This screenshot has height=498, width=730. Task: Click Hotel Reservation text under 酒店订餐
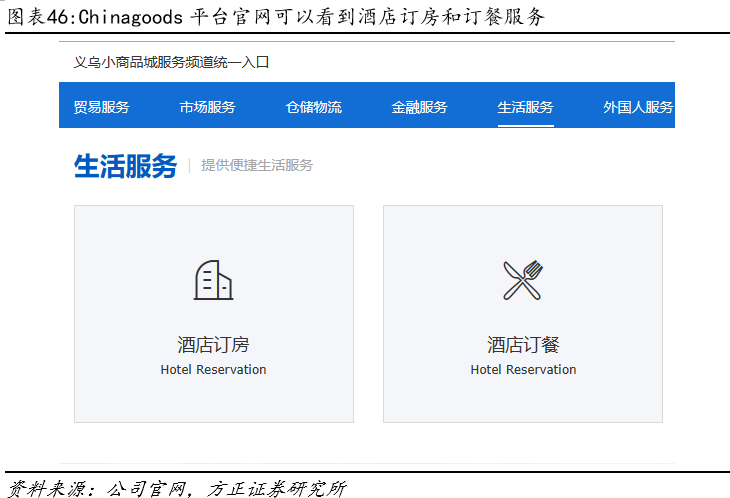(523, 370)
